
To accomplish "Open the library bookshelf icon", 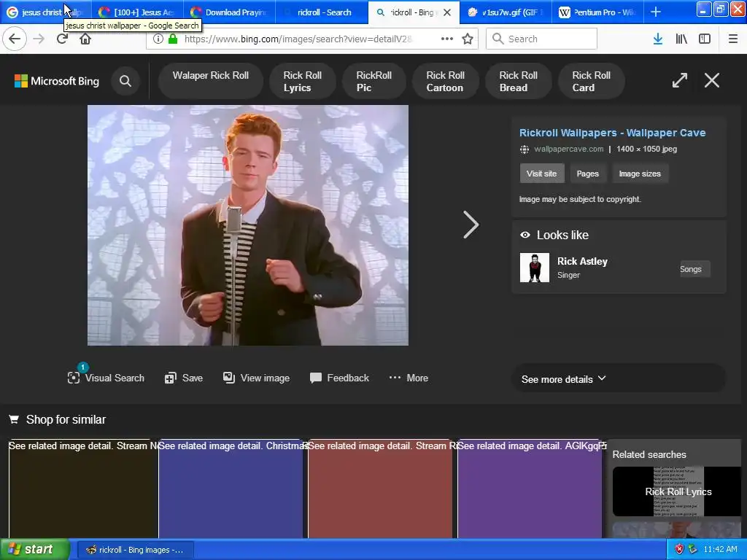I will 681,39.
